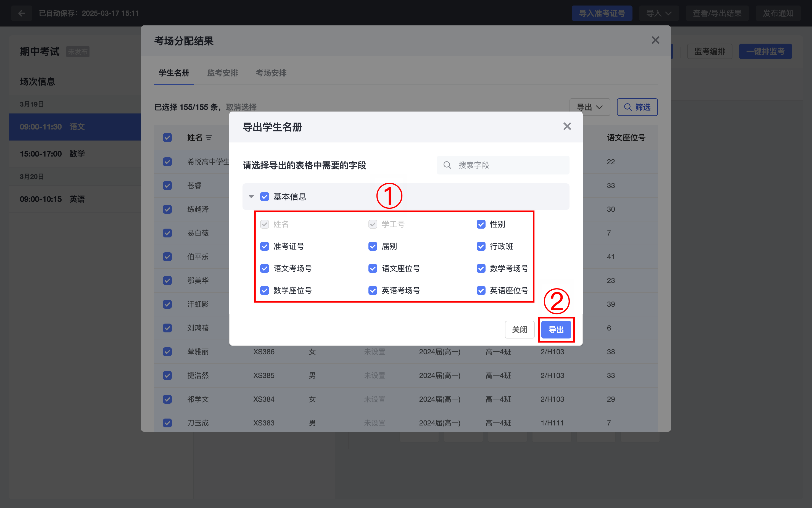Viewport: 812px width, 508px height.
Task: Click the 发布通知 button
Action: click(x=778, y=13)
